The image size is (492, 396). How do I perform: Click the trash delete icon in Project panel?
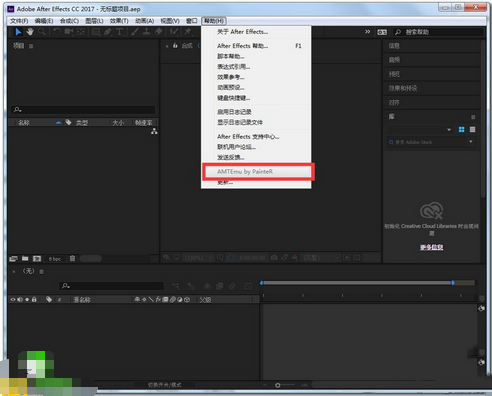tap(72, 258)
